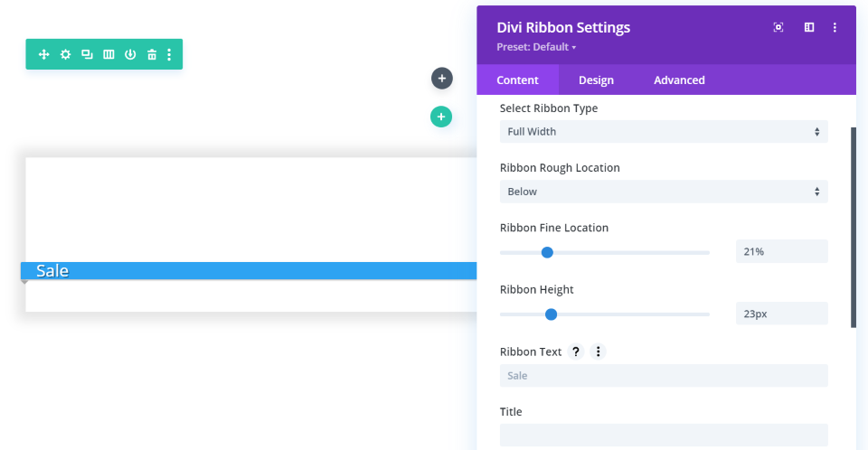Open the green row toolbar's more options
The height and width of the screenshot is (450, 868).
[x=169, y=55]
